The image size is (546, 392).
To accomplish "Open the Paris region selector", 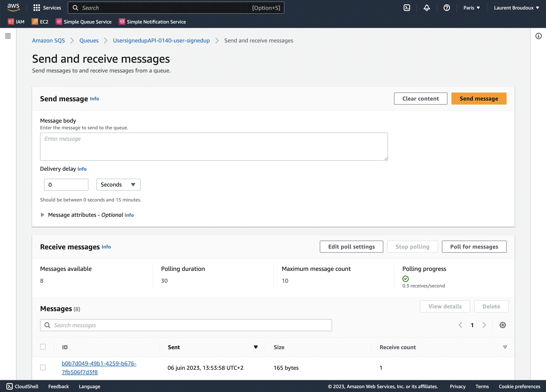I will (x=471, y=8).
